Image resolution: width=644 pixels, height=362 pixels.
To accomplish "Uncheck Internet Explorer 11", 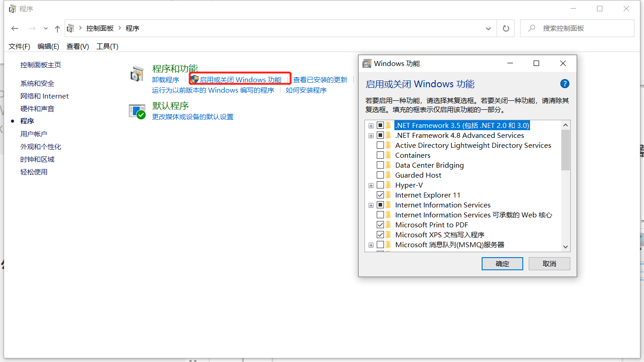I will (x=380, y=195).
